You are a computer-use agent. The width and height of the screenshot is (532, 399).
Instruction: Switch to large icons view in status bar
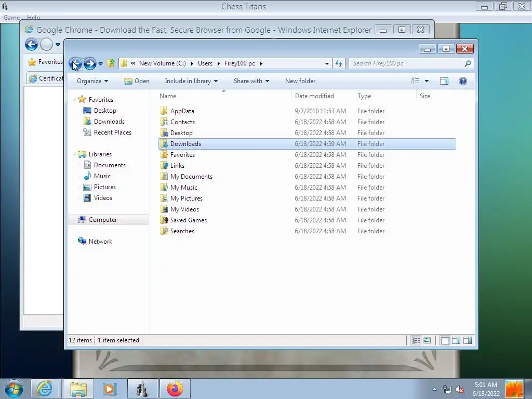tap(427, 340)
